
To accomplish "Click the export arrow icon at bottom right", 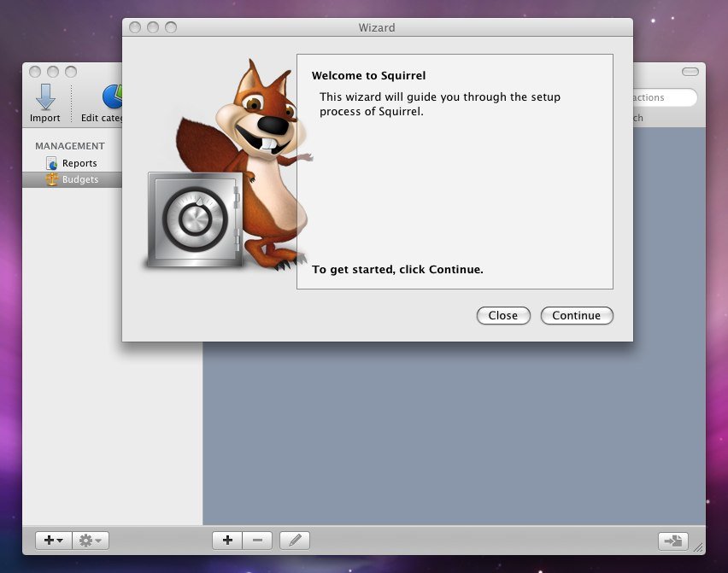I will click(672, 541).
